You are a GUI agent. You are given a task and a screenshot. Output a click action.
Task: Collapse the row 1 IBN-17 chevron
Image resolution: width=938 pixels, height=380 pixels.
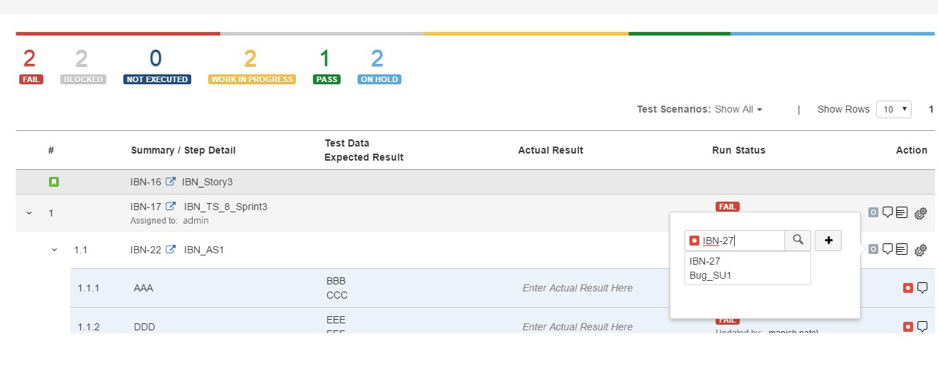point(29,212)
